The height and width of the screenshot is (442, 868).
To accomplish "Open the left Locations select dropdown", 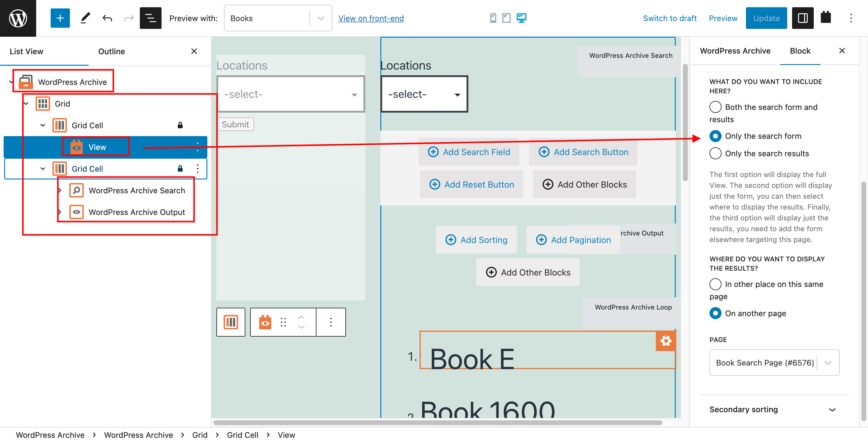I will click(291, 94).
